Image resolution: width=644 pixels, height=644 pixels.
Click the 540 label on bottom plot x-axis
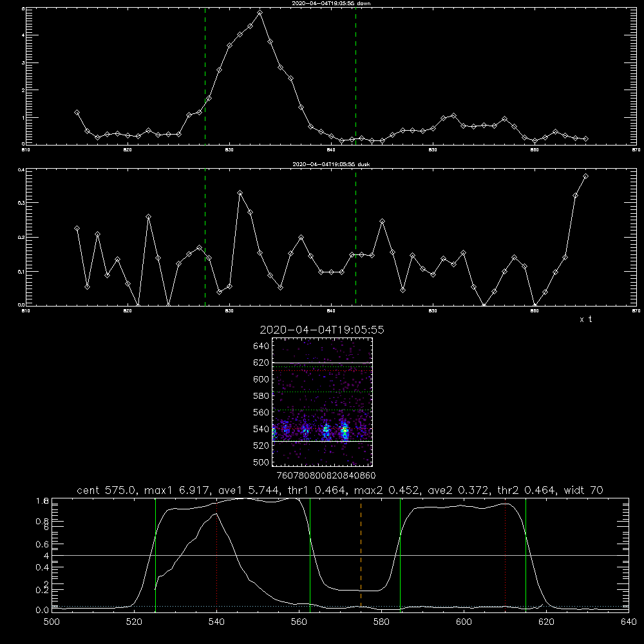pyautogui.click(x=216, y=622)
